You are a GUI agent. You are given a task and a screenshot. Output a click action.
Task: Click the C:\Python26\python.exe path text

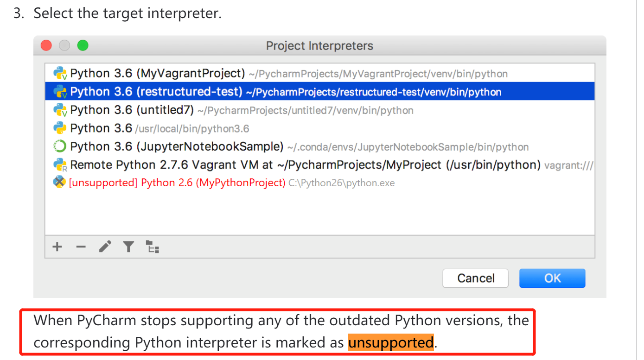342,183
